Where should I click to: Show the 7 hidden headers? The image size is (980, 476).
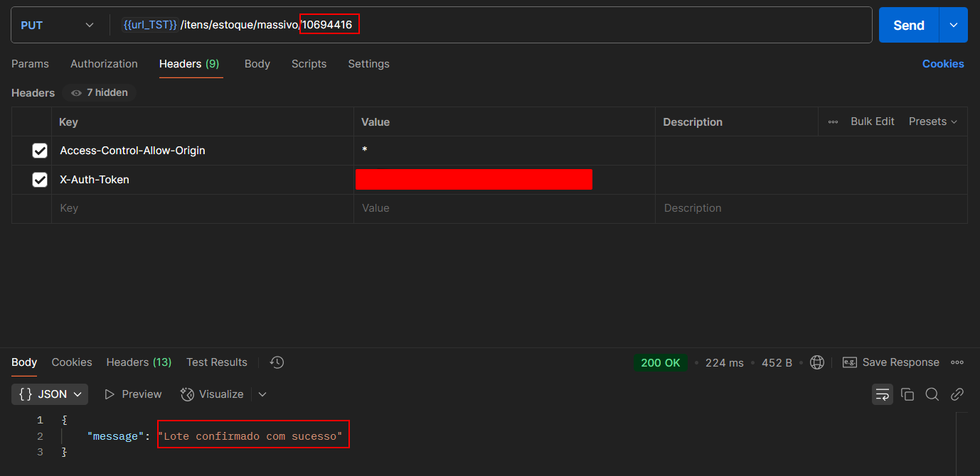click(100, 92)
